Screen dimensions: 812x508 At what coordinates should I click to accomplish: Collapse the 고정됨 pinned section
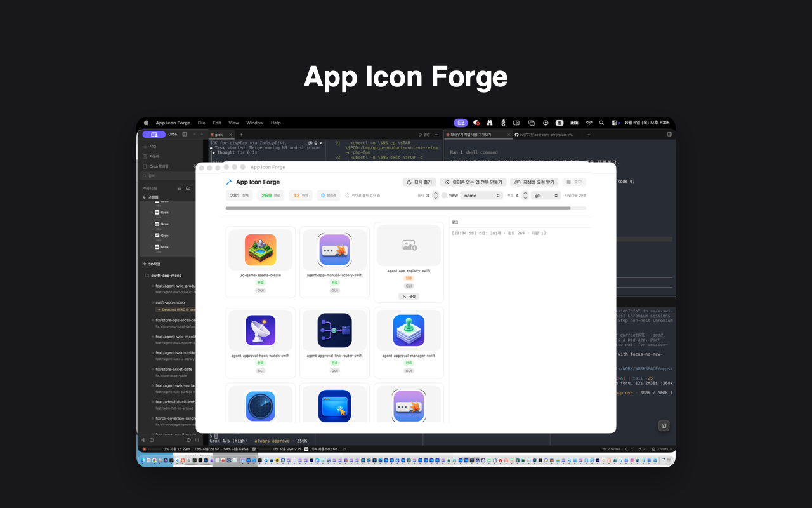[152, 197]
